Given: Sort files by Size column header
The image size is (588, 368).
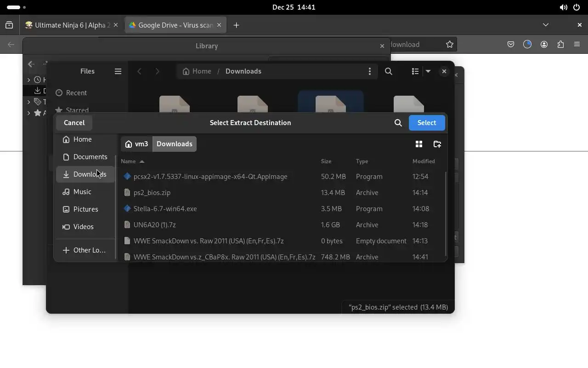Looking at the screenshot, I should point(326,161).
